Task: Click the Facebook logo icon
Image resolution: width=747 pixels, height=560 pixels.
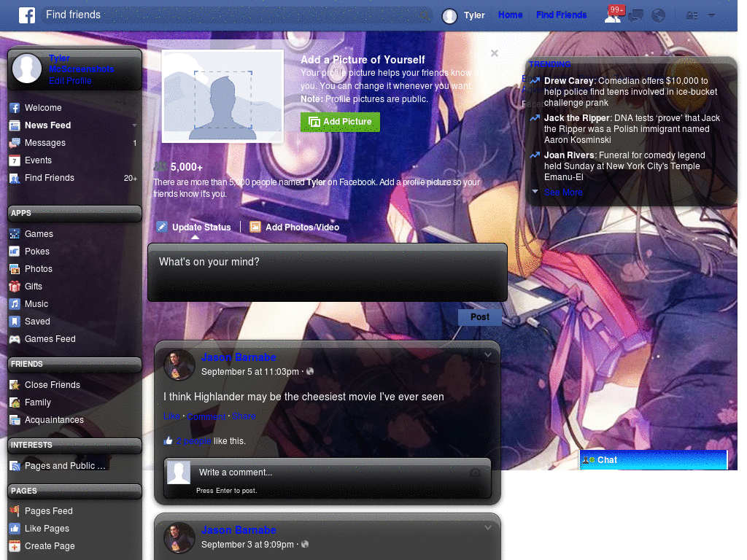Action: [x=27, y=15]
